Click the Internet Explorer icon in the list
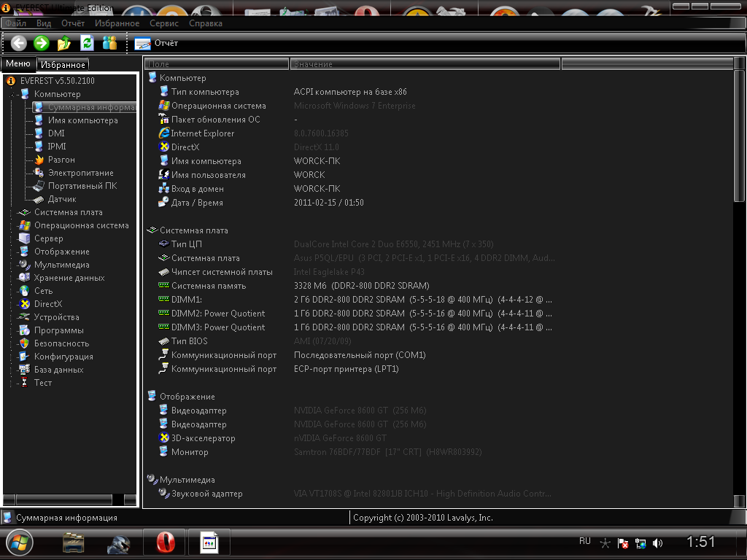Viewport: 747px width, 560px height. (164, 133)
